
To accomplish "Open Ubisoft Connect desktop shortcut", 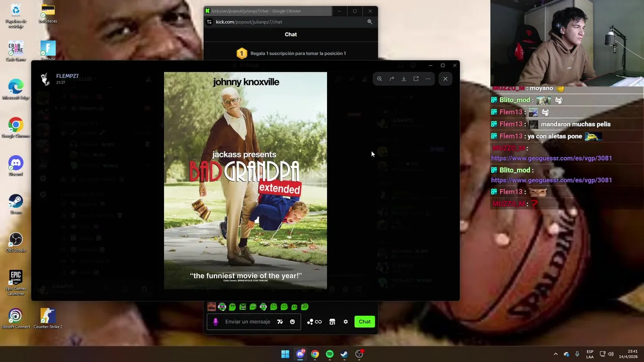I will point(16,319).
